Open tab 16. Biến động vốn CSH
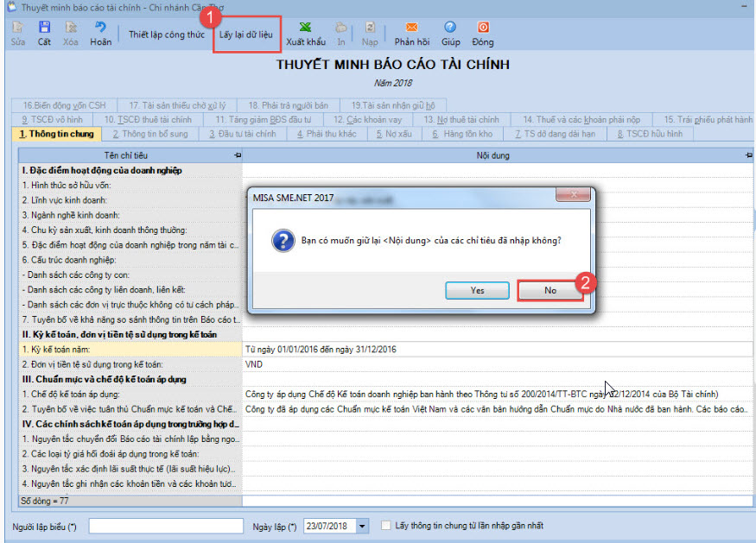 [64, 105]
